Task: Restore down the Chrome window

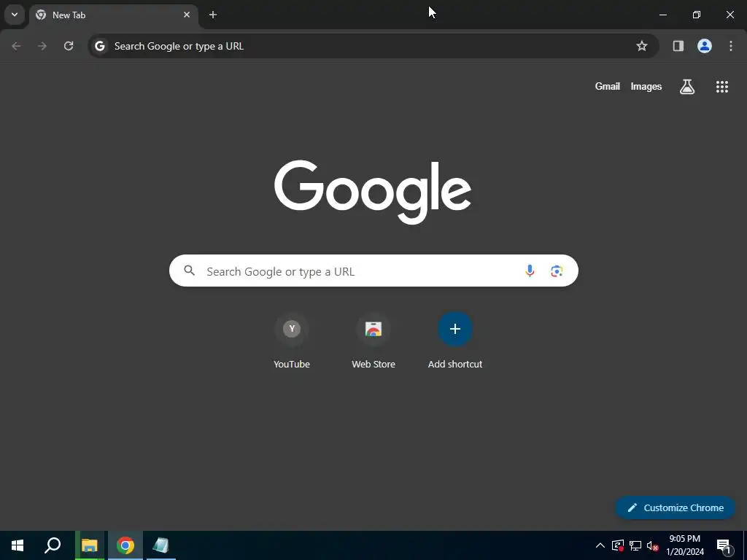Action: (x=697, y=15)
